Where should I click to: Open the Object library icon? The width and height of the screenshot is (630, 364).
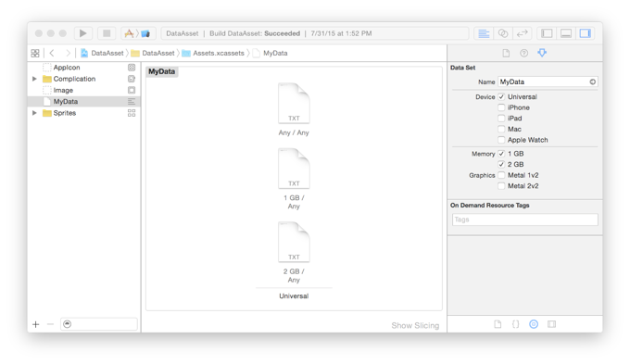pyautogui.click(x=534, y=324)
